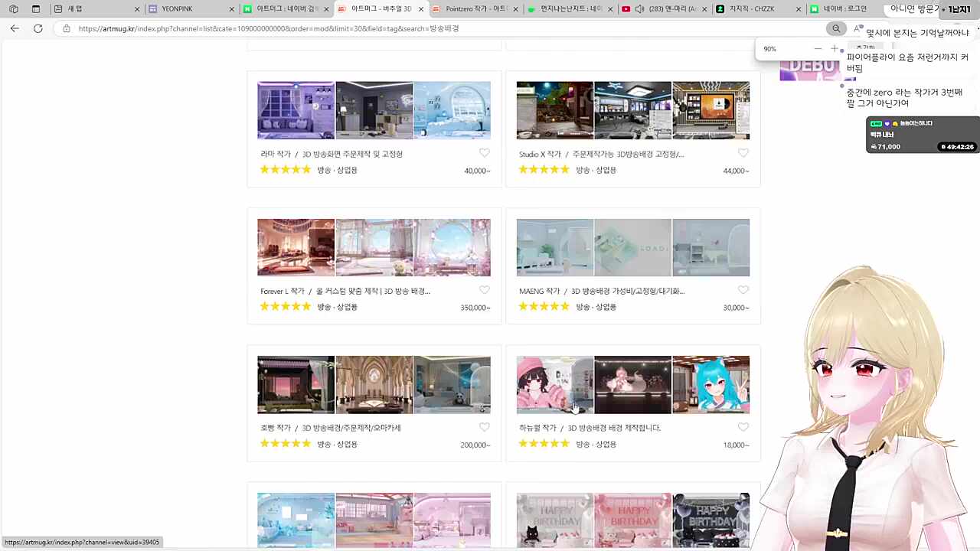
Task: Click the 30,000~ price of MAENG 작가
Action: (x=736, y=308)
